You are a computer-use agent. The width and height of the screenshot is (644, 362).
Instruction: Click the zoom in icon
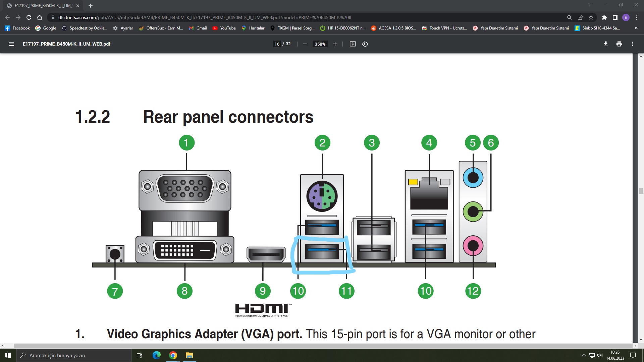click(335, 44)
